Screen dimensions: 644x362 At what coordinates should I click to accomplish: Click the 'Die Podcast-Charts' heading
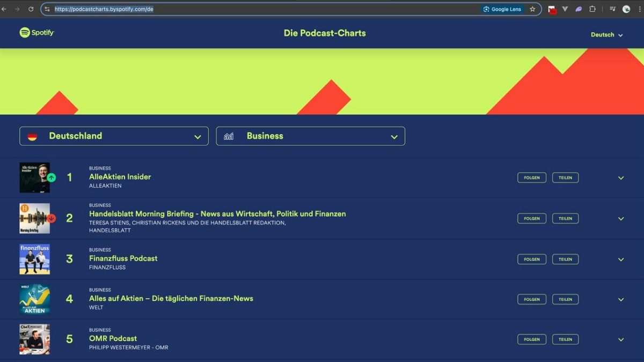325,33
